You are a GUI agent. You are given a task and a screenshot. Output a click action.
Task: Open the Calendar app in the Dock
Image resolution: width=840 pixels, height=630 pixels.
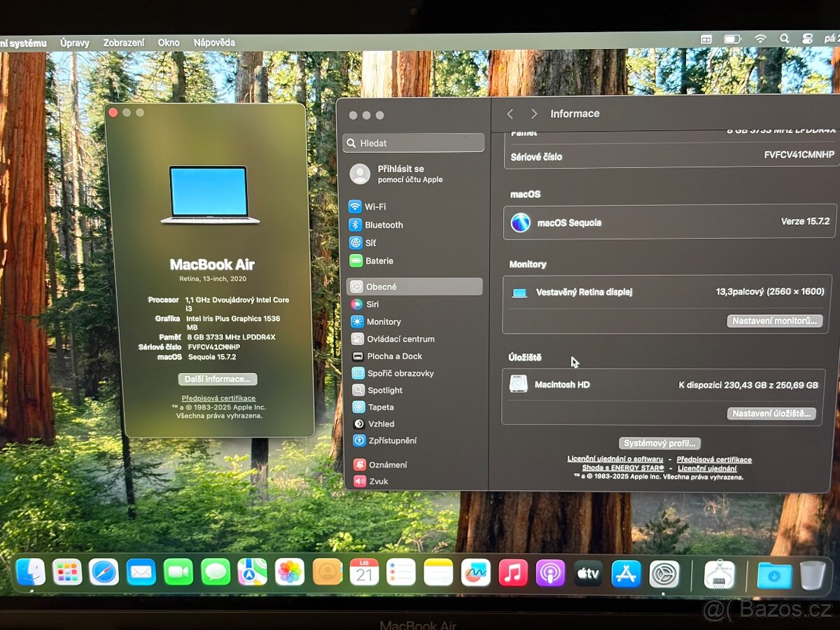(365, 573)
